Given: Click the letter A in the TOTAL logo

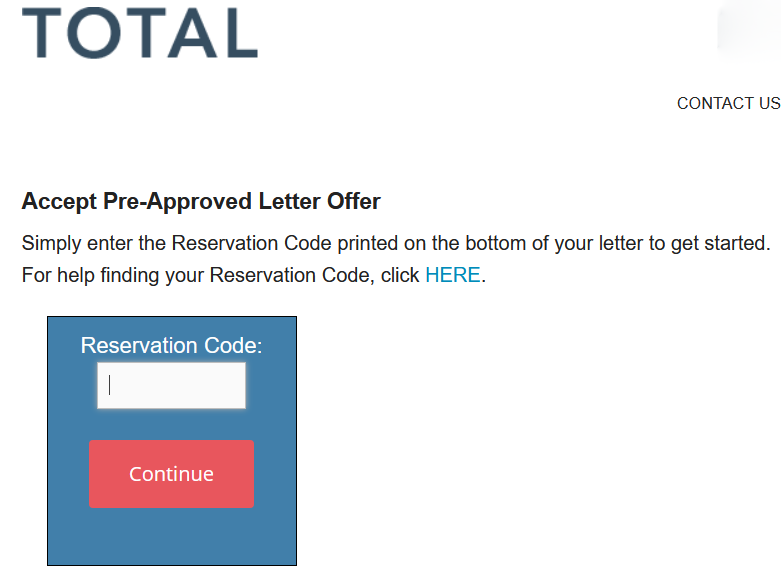Looking at the screenshot, I should [x=192, y=33].
